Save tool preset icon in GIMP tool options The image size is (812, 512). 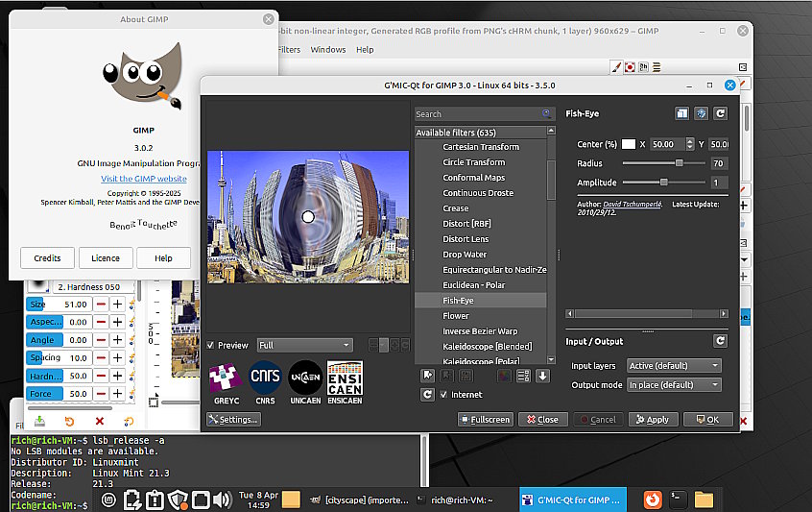(x=40, y=422)
